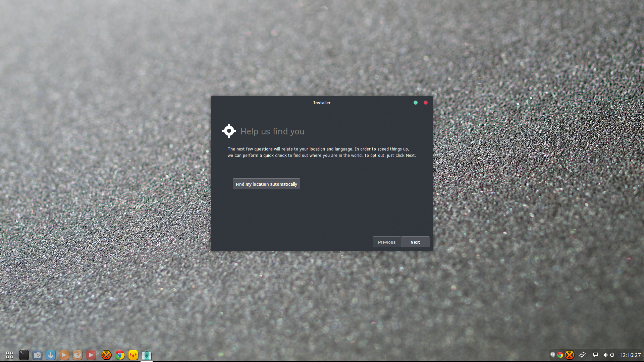Launch the red video player app

(x=91, y=355)
